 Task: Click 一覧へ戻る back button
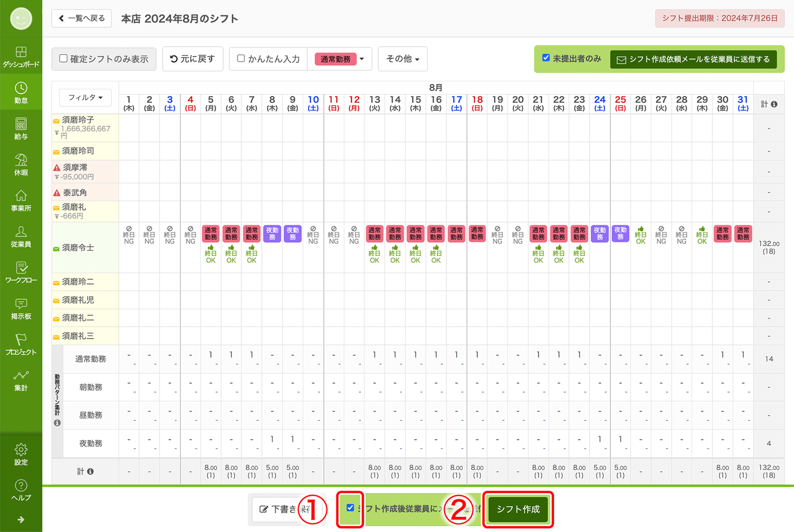coord(81,18)
